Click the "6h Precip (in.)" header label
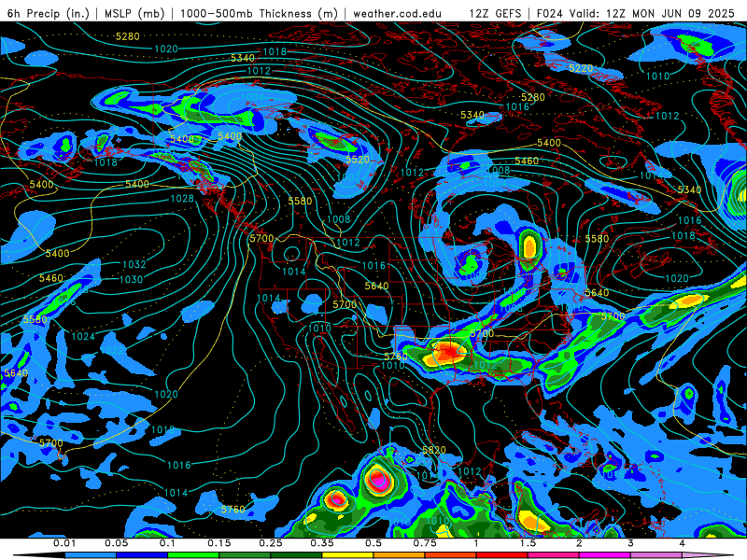The width and height of the screenshot is (747, 560). (49, 13)
